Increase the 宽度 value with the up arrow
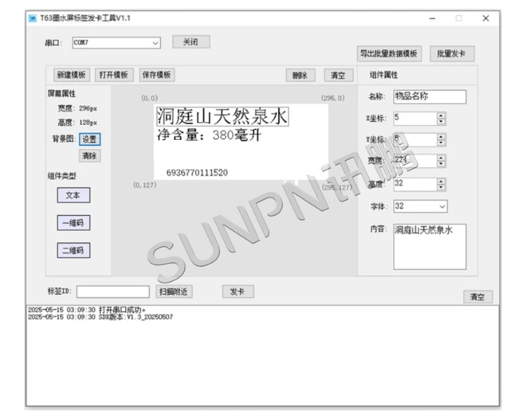523x420 pixels. [x=441, y=158]
